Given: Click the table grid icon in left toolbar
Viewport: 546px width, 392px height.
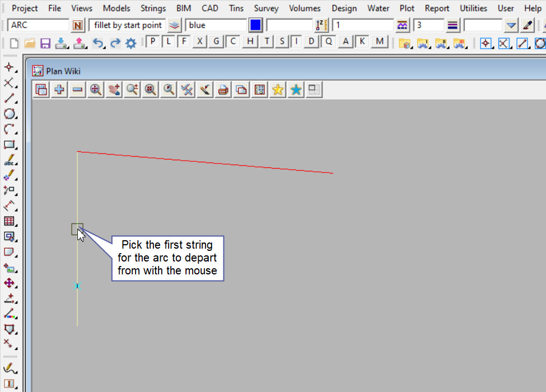Looking at the screenshot, I should 10,221.
